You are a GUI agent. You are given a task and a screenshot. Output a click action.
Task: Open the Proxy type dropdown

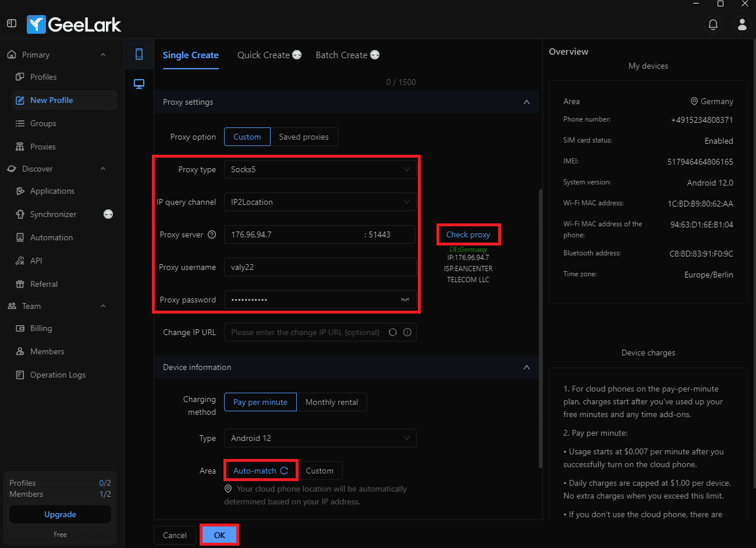coord(320,169)
